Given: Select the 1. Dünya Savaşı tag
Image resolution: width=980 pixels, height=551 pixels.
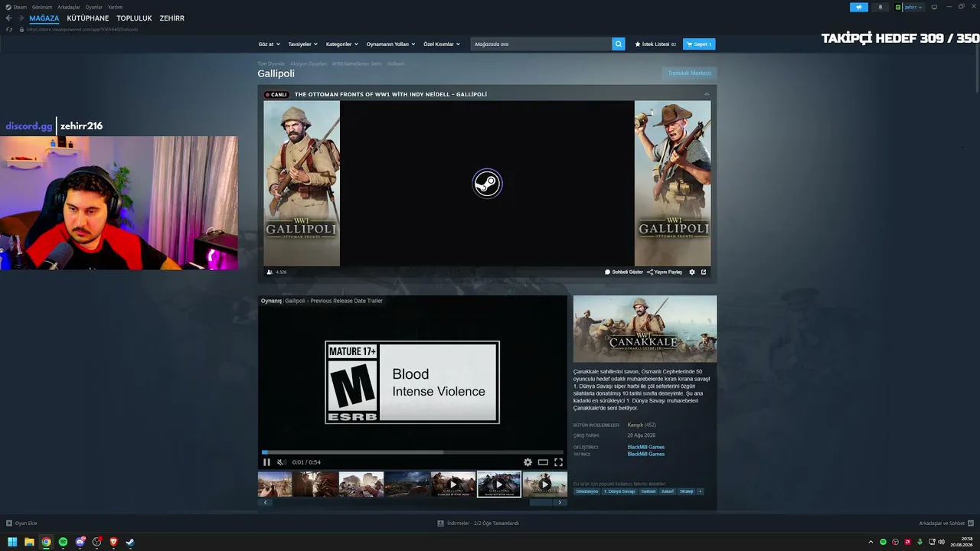Looking at the screenshot, I should click(x=619, y=491).
